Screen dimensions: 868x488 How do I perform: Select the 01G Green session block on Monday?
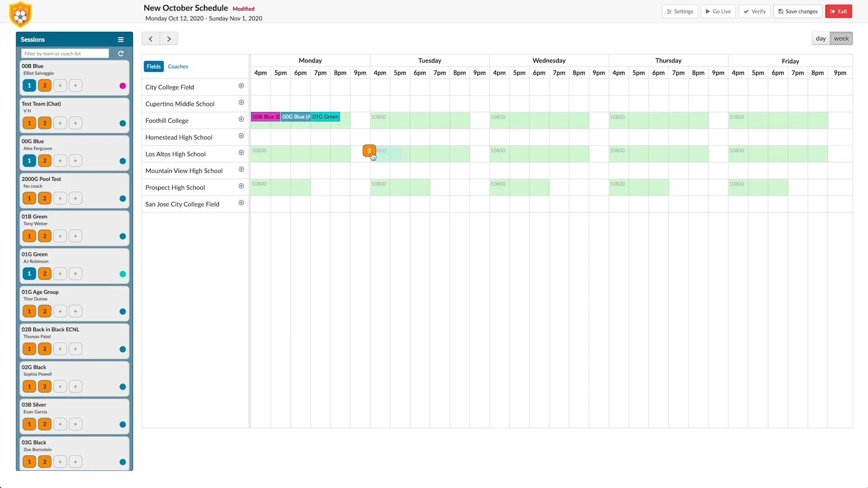tap(325, 117)
